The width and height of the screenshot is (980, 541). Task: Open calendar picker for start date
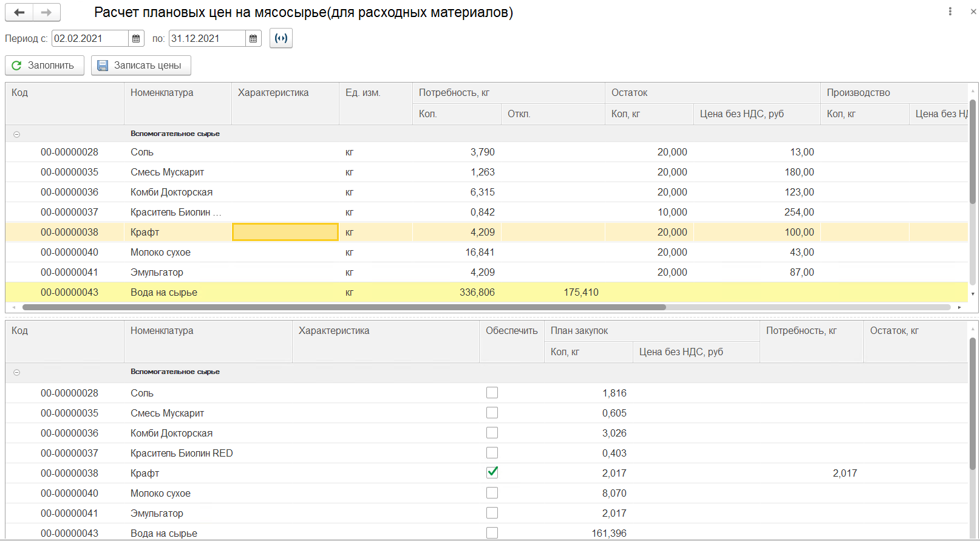136,38
